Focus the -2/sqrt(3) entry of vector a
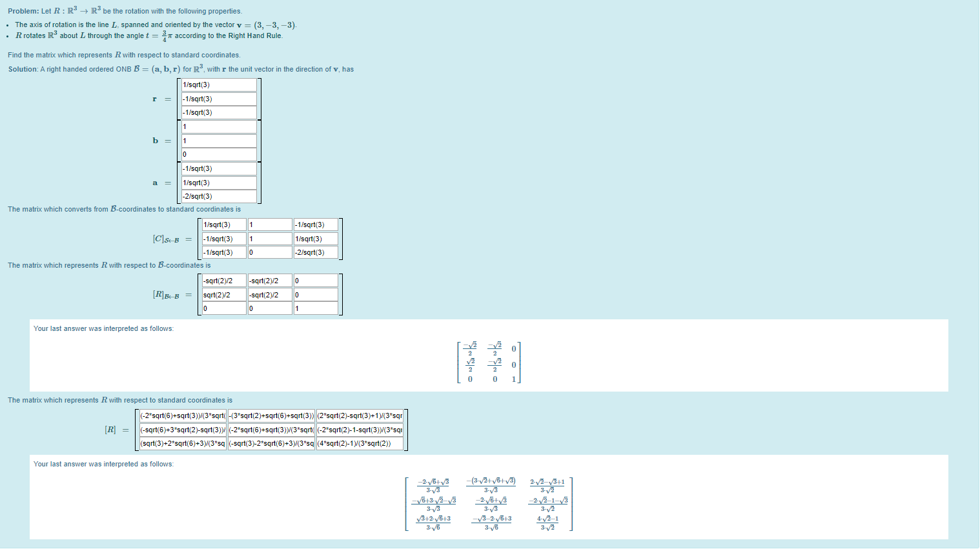This screenshot has width=980, height=549. 219,196
